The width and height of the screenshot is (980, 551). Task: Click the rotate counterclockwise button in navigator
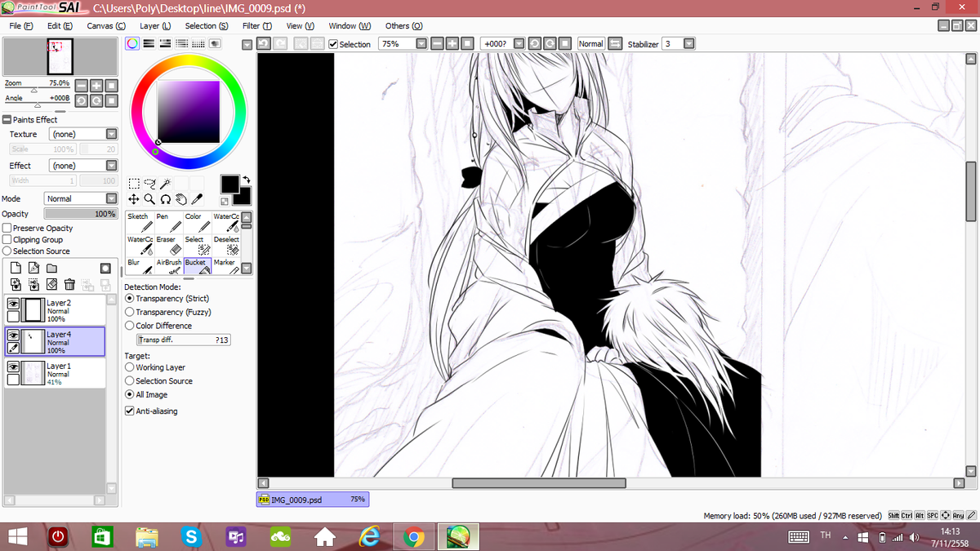[x=81, y=100]
